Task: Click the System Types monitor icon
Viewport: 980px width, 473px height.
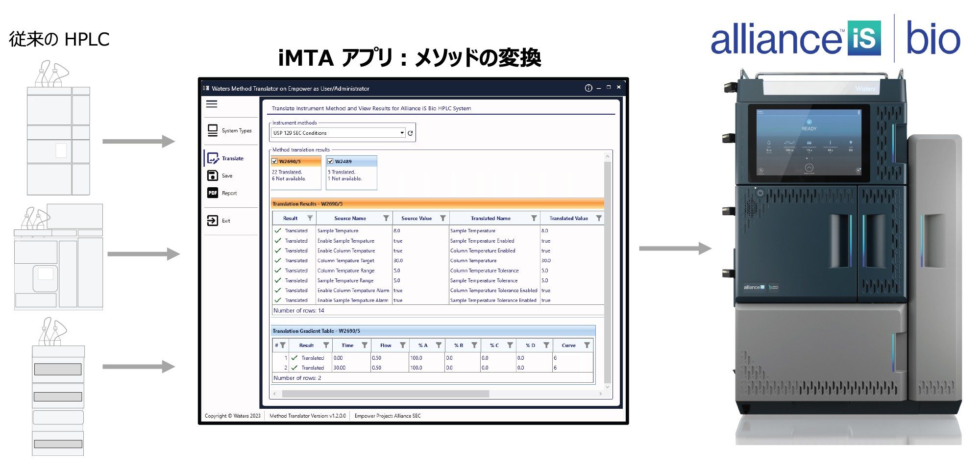Action: coord(213,130)
